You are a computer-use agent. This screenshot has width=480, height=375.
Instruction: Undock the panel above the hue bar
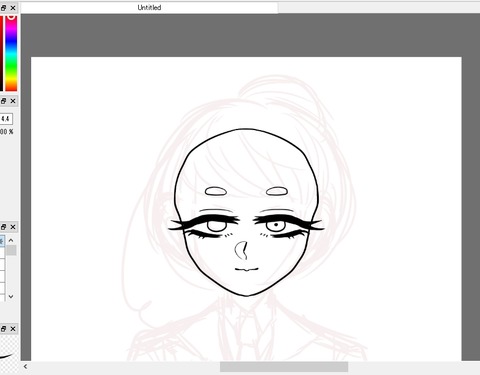3,8
